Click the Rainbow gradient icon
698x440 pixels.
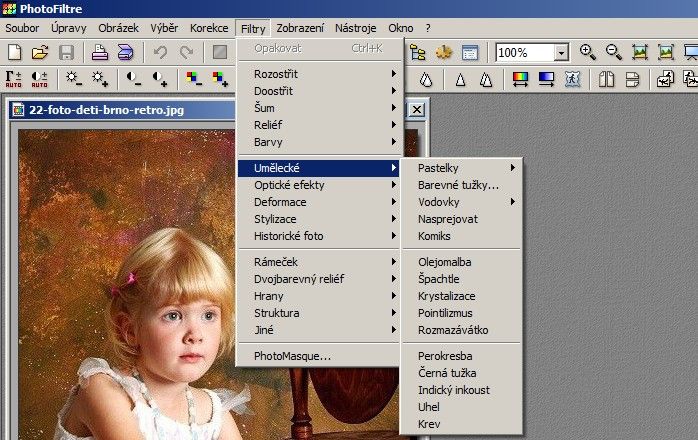point(520,79)
